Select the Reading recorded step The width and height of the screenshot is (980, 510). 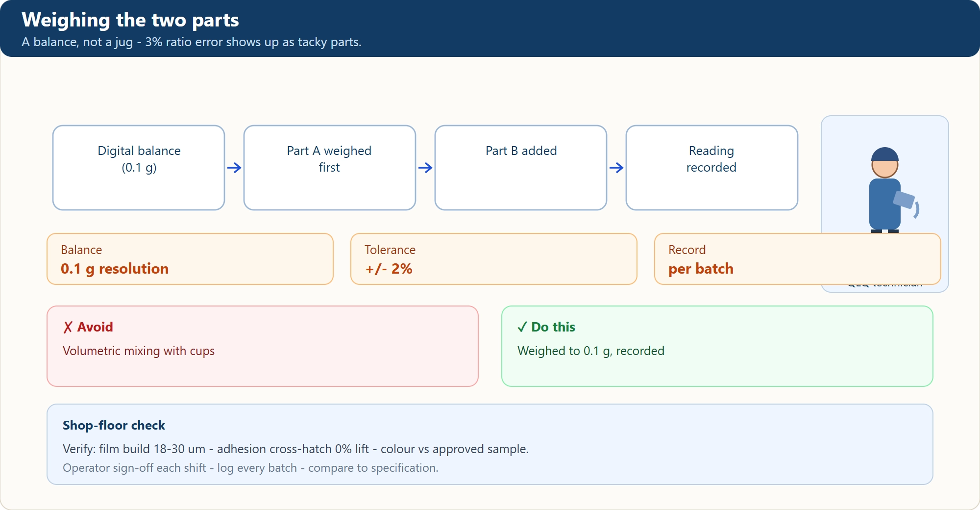(712, 168)
